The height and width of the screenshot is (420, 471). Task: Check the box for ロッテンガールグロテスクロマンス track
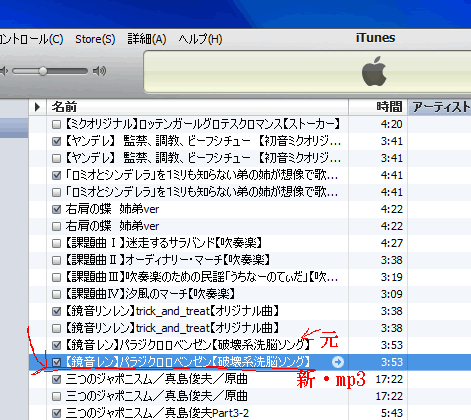(57, 124)
